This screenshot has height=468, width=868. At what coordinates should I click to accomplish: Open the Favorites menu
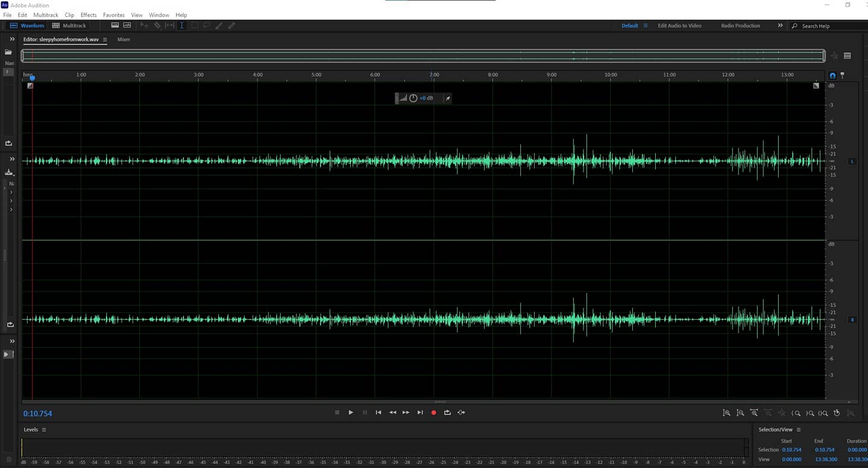click(114, 15)
